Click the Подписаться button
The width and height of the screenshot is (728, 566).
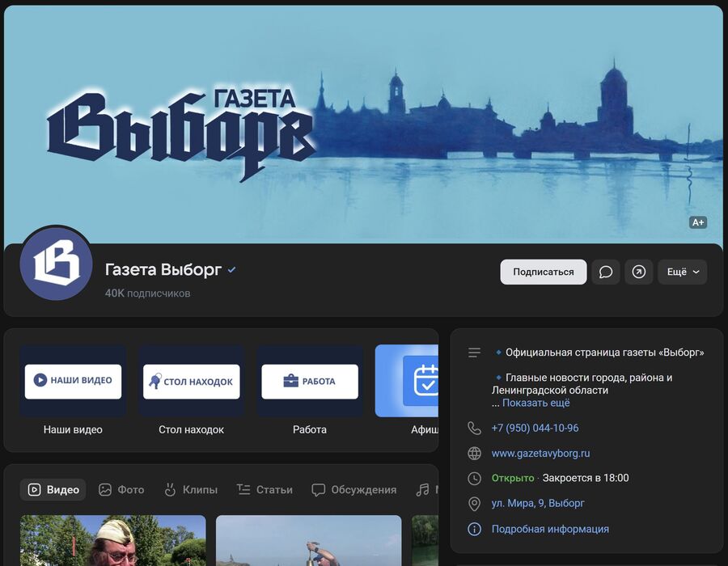[x=544, y=272]
